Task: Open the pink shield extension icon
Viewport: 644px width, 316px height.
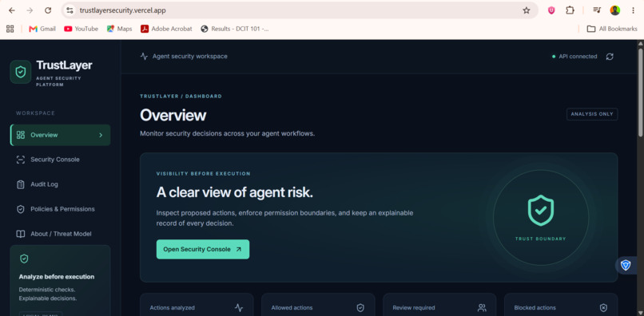Action: click(x=551, y=10)
